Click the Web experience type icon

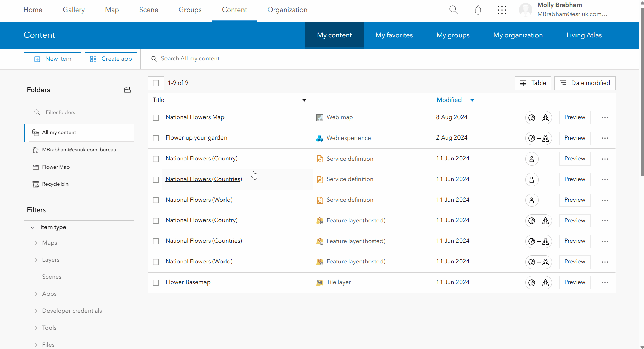tap(319, 138)
